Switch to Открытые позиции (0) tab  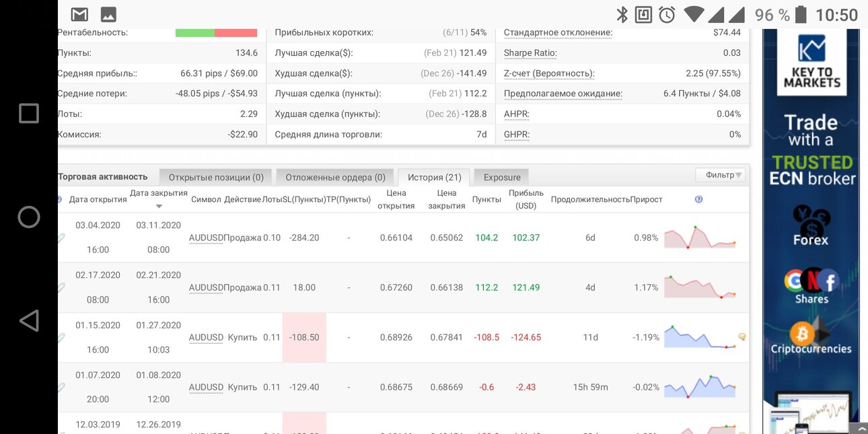(216, 177)
